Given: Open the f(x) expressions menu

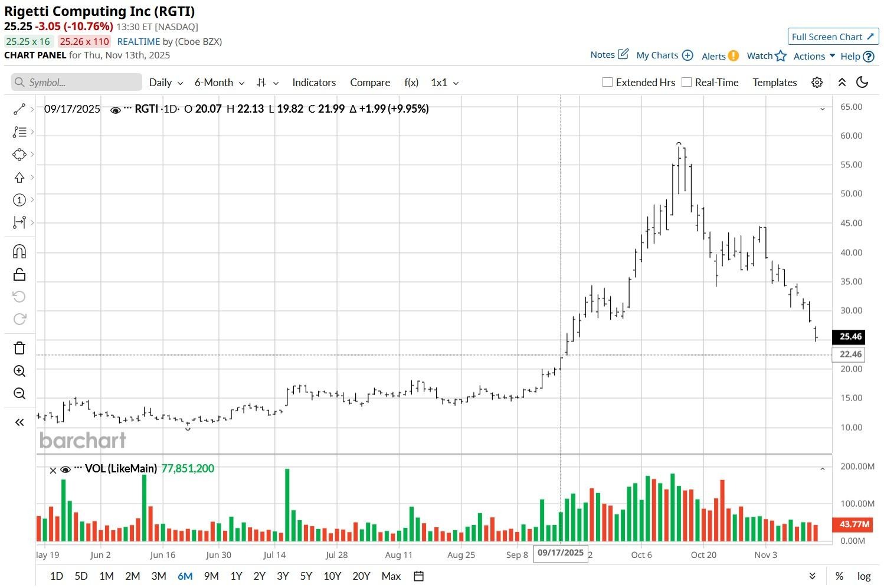Looking at the screenshot, I should coord(411,83).
